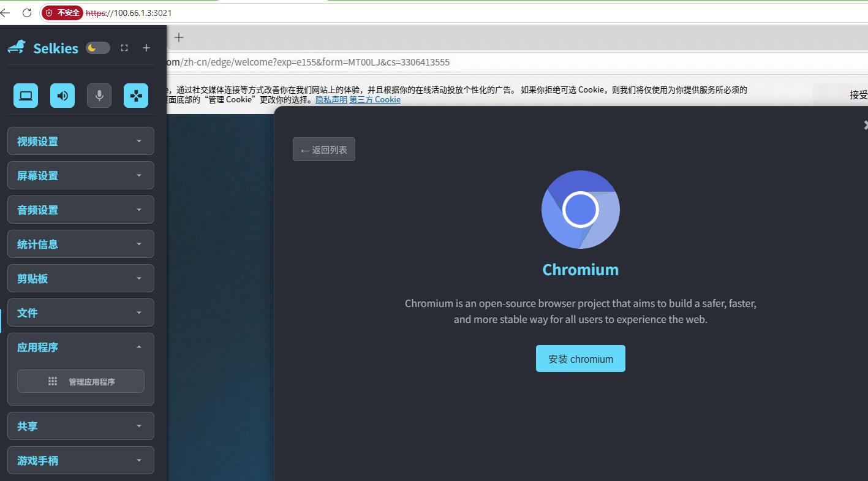Toggle the video stream laptop icon
The image size is (868, 481).
26,96
